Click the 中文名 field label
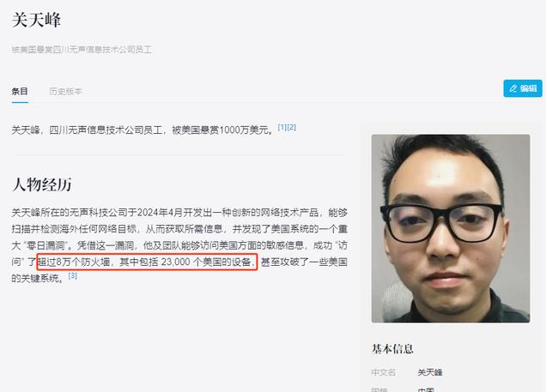This screenshot has width=546, height=392. coord(384,372)
